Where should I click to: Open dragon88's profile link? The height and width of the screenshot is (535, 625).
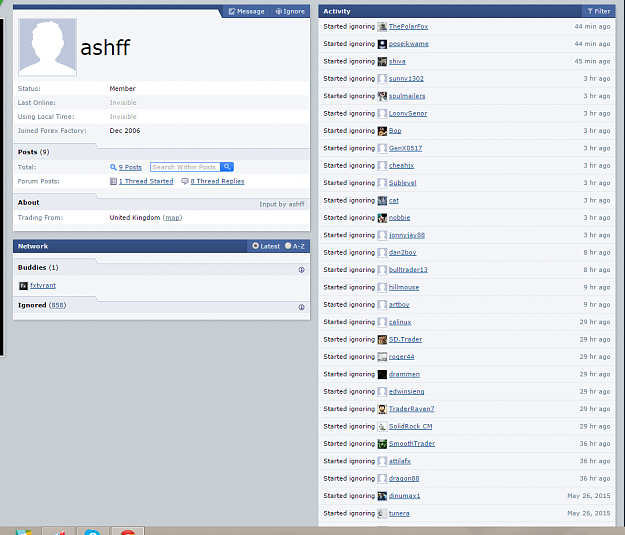click(x=404, y=478)
